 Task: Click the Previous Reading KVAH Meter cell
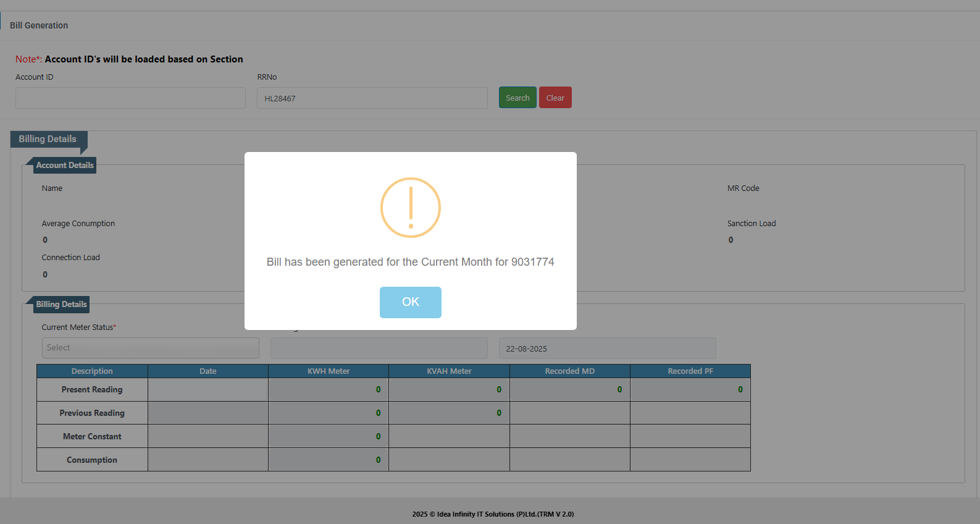(x=449, y=413)
